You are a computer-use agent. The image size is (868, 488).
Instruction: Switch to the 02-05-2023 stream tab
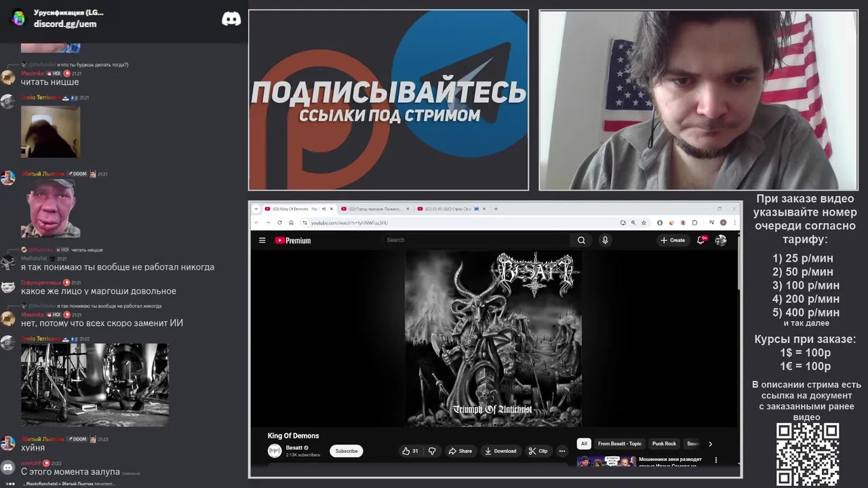click(x=452, y=209)
